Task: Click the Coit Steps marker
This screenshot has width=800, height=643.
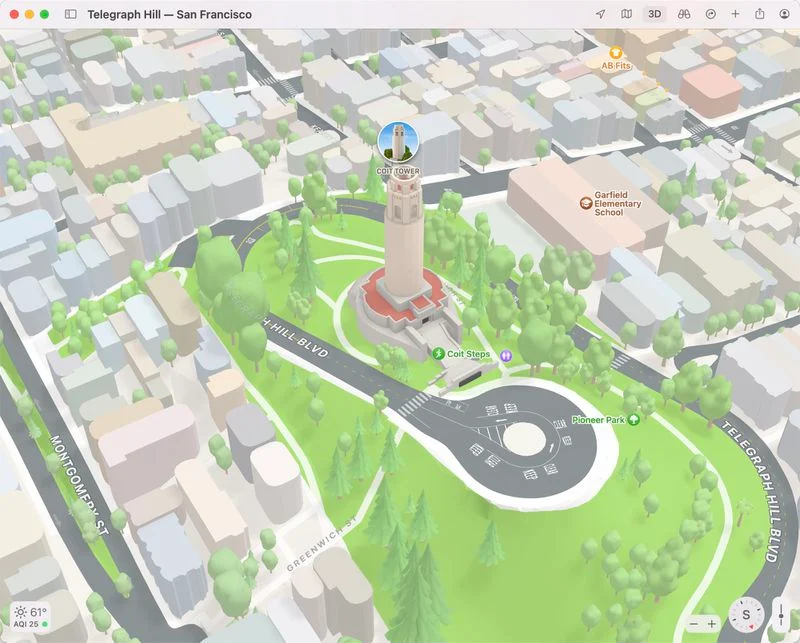Action: pyautogui.click(x=438, y=353)
